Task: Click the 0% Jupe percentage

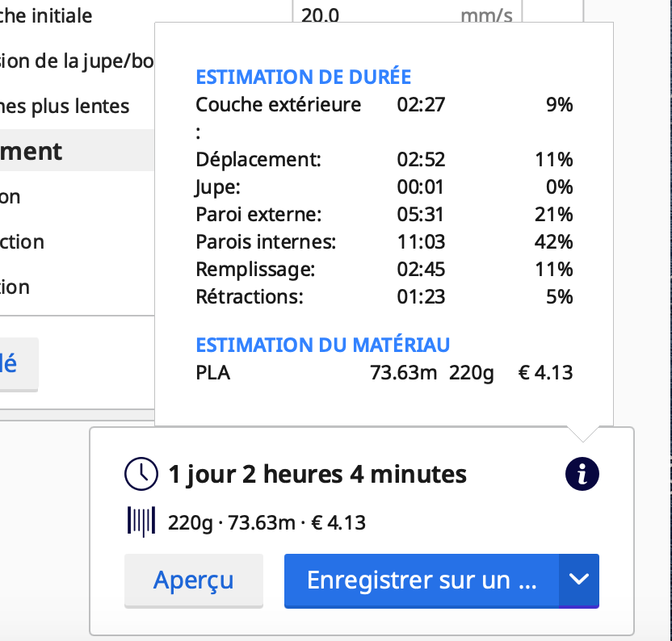Action: click(559, 187)
